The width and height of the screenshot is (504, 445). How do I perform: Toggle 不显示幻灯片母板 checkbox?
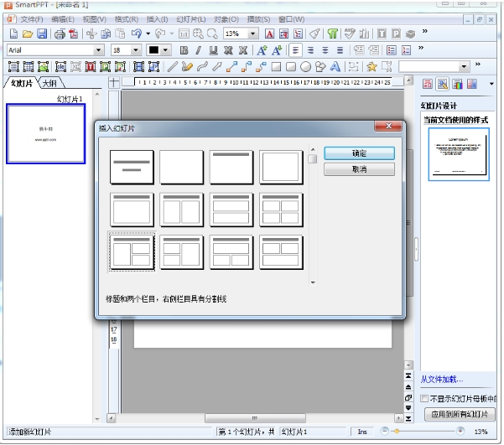click(424, 398)
